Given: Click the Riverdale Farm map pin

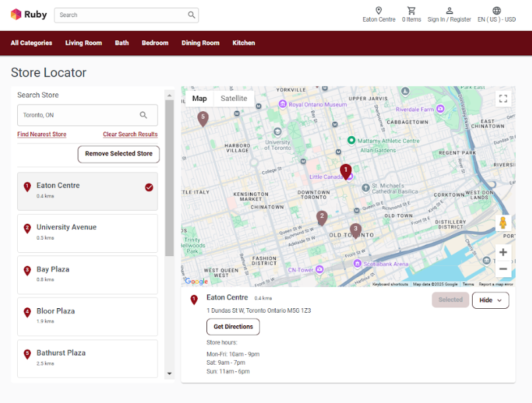Looking at the screenshot, I should [x=440, y=109].
